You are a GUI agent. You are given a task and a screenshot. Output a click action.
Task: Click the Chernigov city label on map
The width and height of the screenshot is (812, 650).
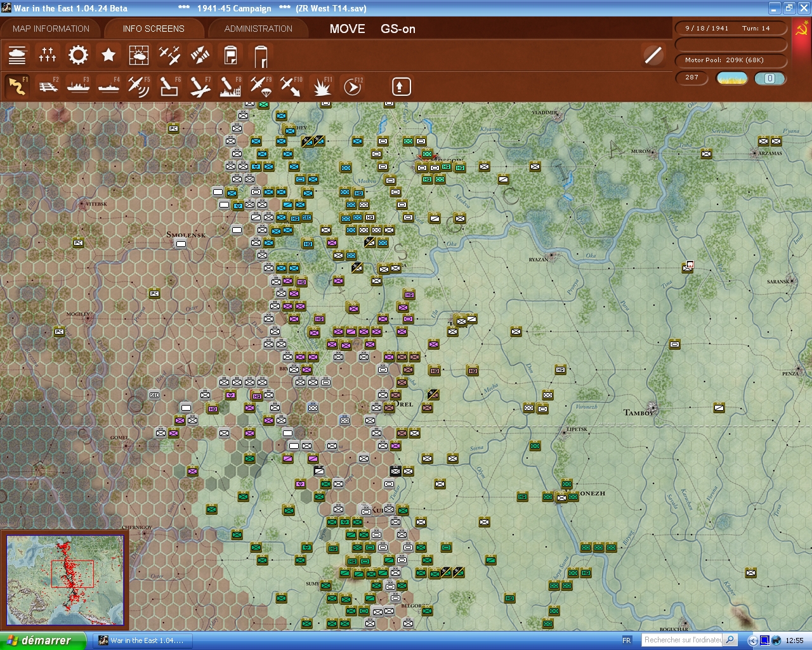click(x=137, y=527)
